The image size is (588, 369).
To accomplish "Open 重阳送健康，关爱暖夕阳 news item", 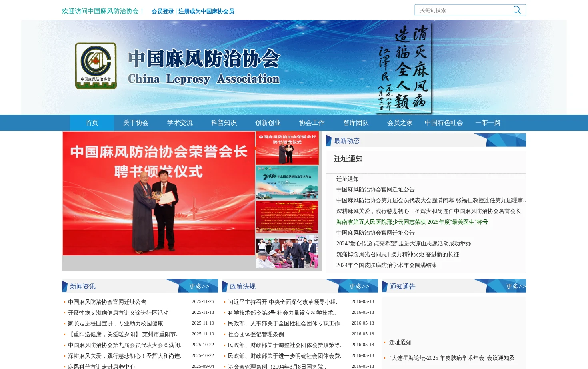I will point(123,334).
